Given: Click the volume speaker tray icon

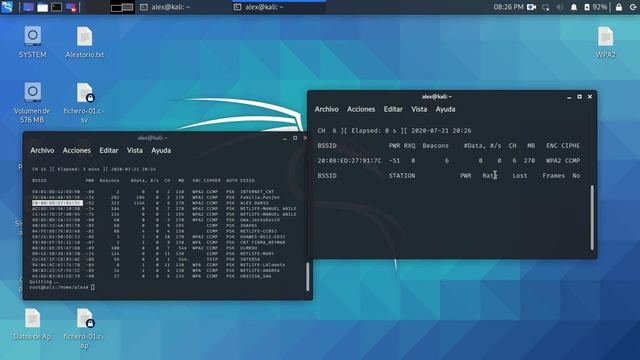Looking at the screenshot, I should pyautogui.click(x=560, y=7).
